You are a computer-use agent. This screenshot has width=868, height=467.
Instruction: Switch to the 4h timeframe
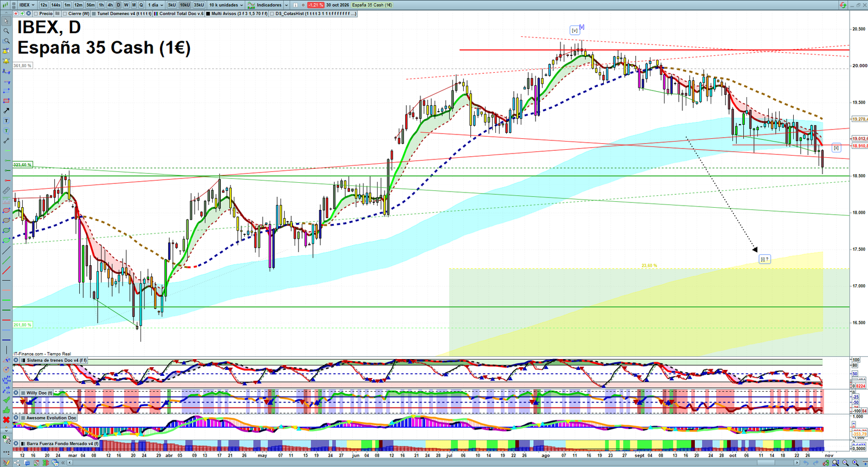click(110, 5)
